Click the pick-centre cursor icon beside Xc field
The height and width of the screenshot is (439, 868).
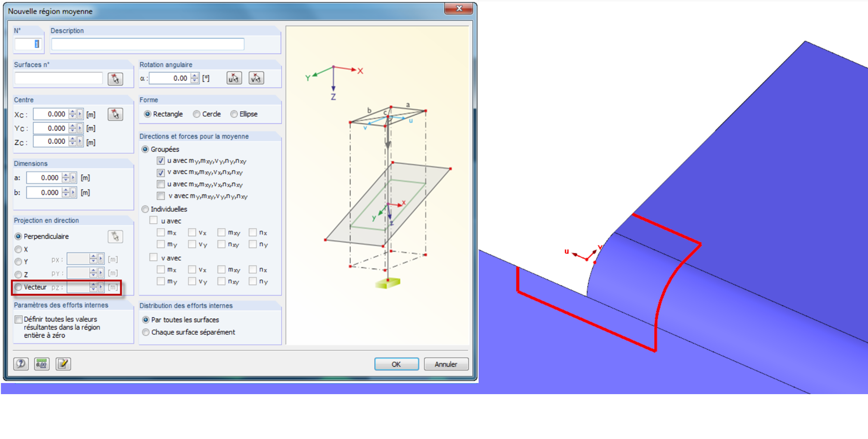point(115,114)
